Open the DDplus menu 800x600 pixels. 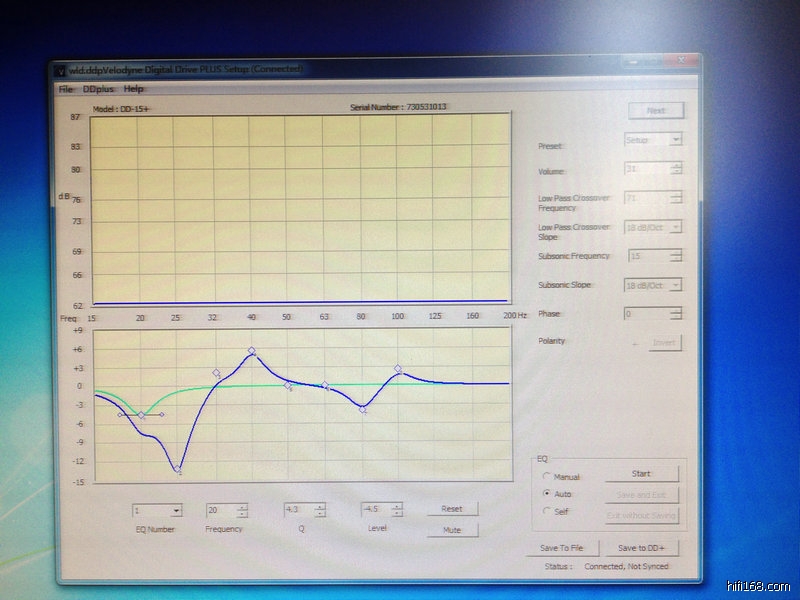tap(98, 89)
